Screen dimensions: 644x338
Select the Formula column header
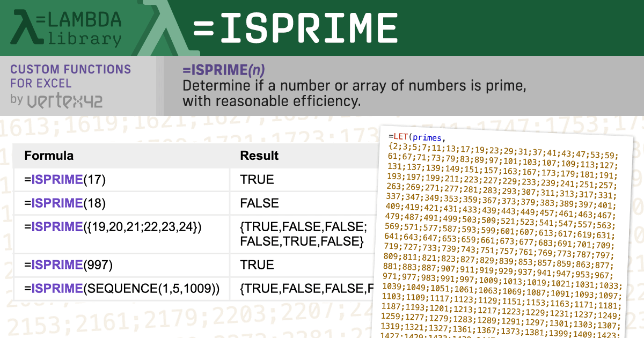[x=49, y=156]
